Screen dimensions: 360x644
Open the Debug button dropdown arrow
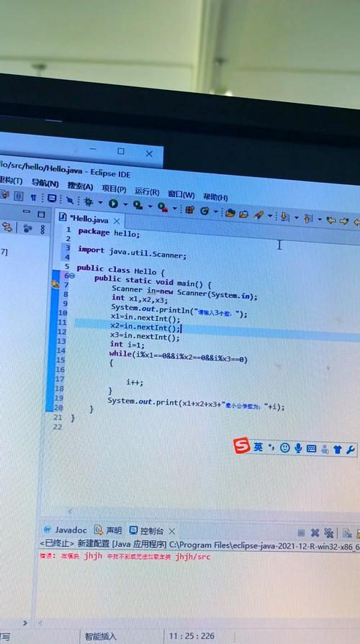[x=100, y=202]
